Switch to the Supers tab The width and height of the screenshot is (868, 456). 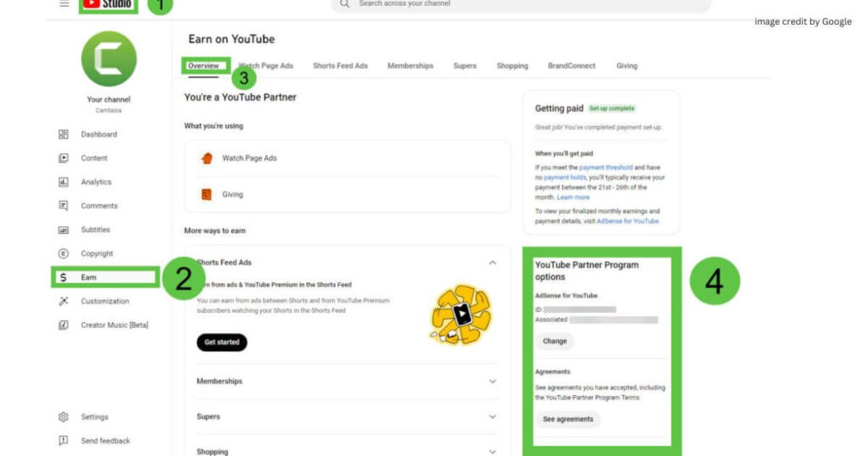(465, 65)
